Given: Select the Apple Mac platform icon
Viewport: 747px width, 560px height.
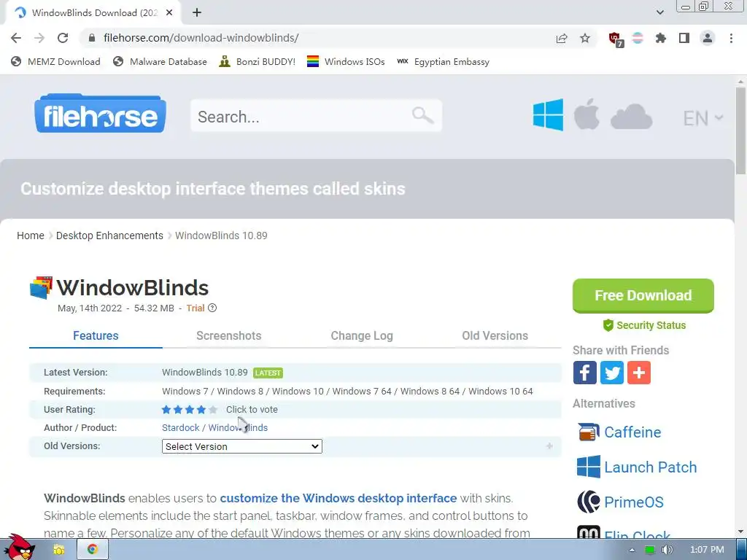Looking at the screenshot, I should 587,114.
